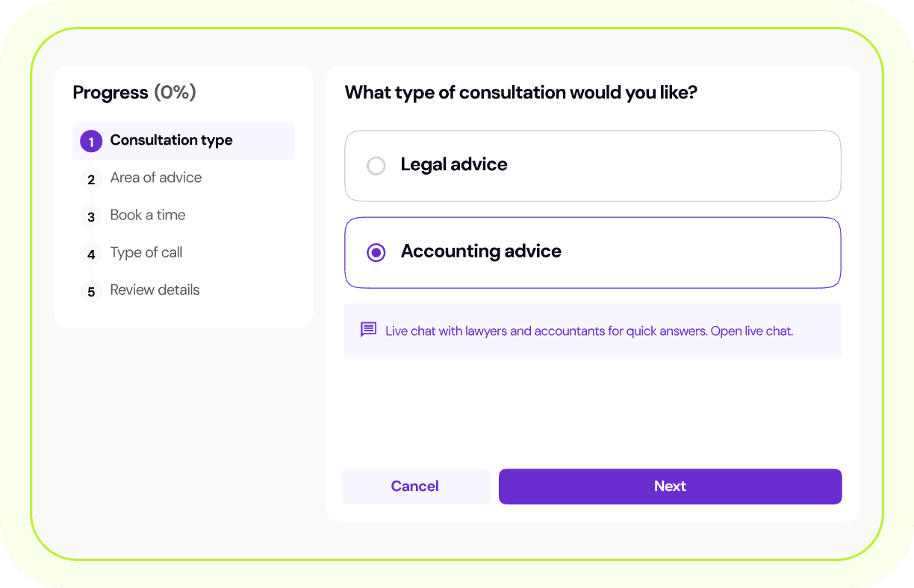Toggle the Accounting advice radio button

pyautogui.click(x=376, y=252)
